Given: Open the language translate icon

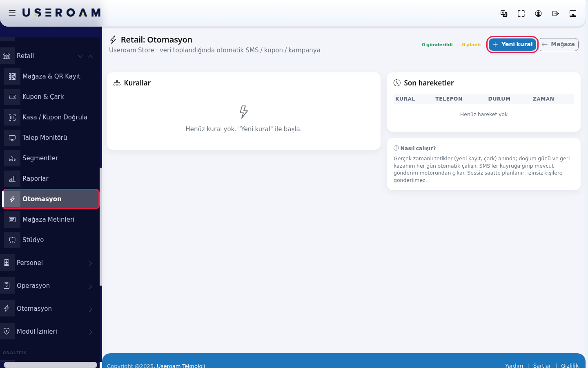Looking at the screenshot, I should (x=504, y=13).
